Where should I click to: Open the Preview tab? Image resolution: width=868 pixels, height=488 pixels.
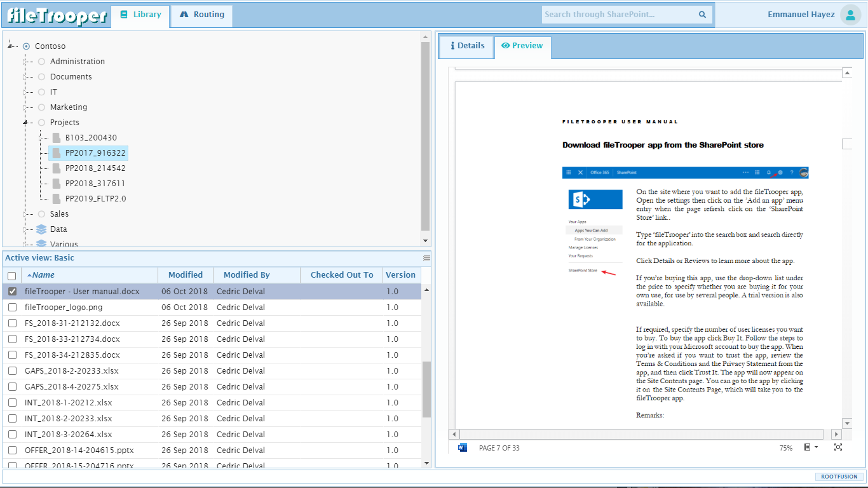click(x=522, y=46)
